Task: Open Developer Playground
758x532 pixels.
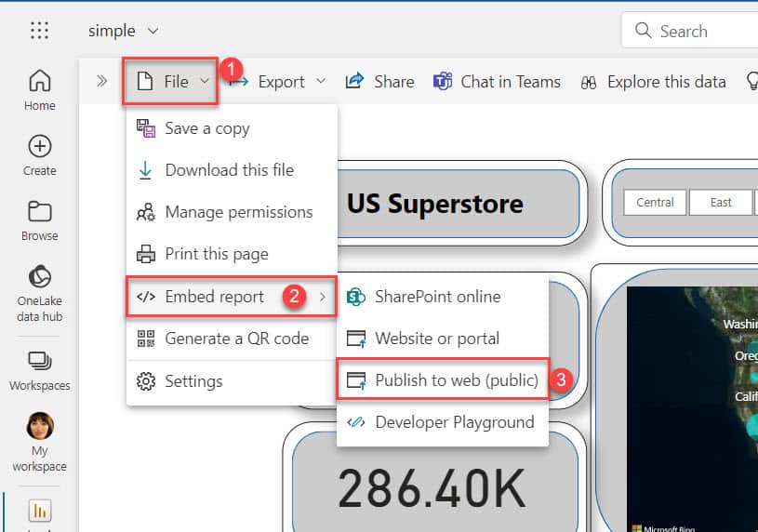Action: click(443, 422)
